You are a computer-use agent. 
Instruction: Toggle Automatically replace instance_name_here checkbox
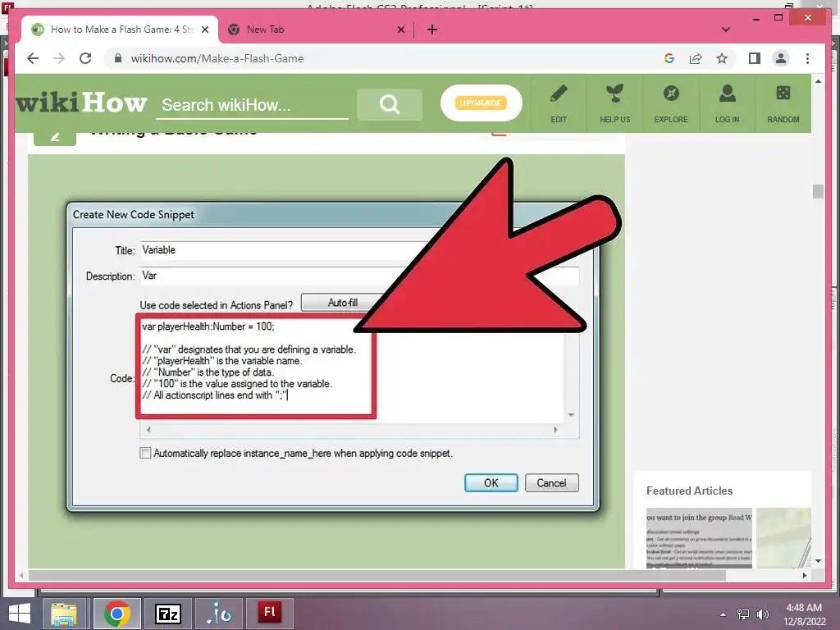coord(145,453)
